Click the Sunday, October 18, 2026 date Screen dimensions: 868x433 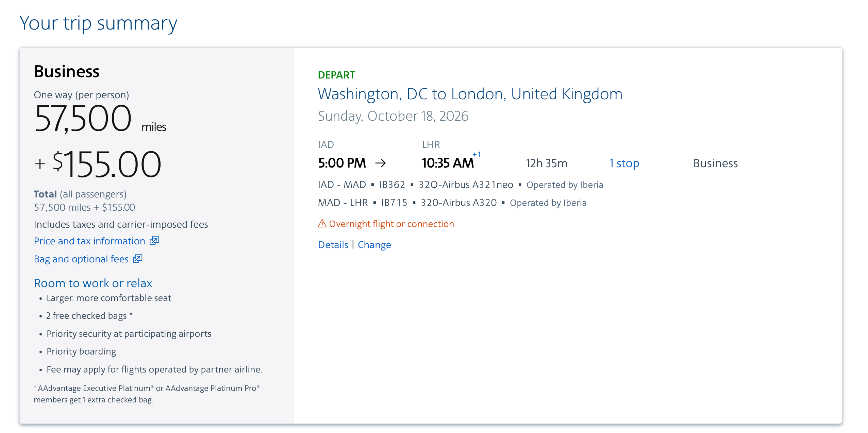[x=393, y=116]
